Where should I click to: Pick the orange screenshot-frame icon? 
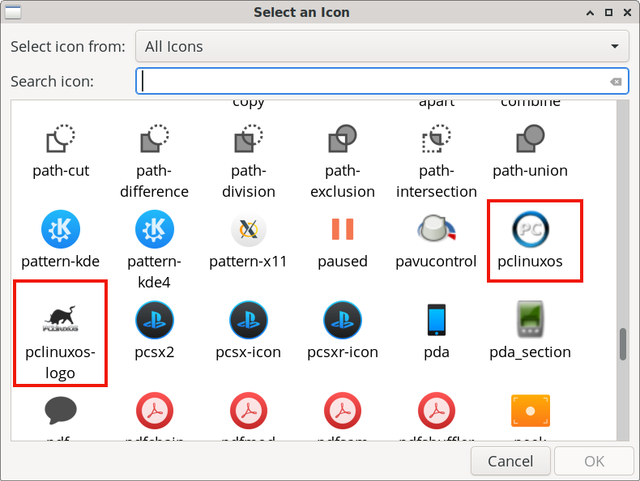[530, 410]
